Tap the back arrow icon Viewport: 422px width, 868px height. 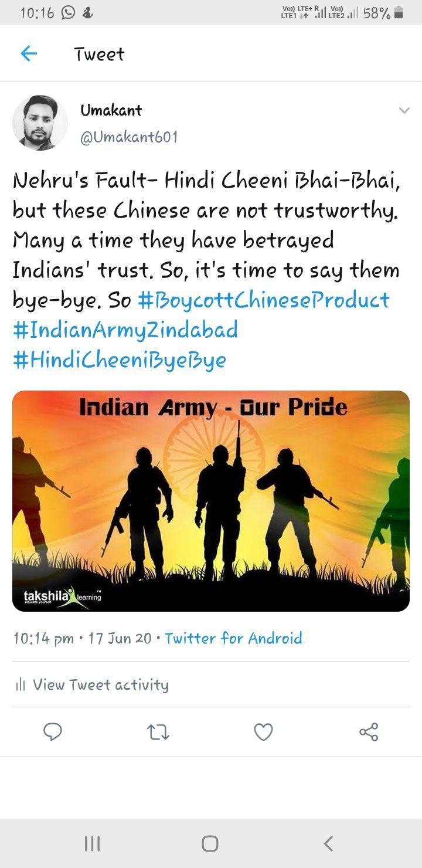tap(29, 54)
